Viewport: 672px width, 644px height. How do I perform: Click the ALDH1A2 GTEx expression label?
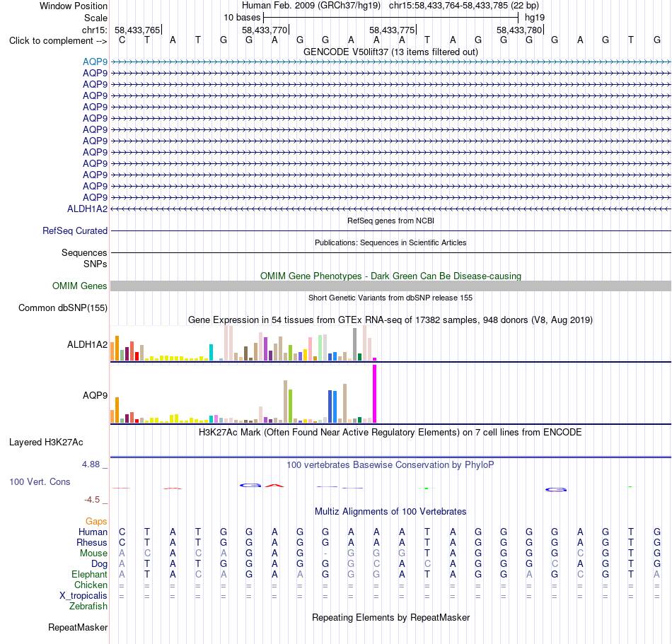[x=88, y=344]
